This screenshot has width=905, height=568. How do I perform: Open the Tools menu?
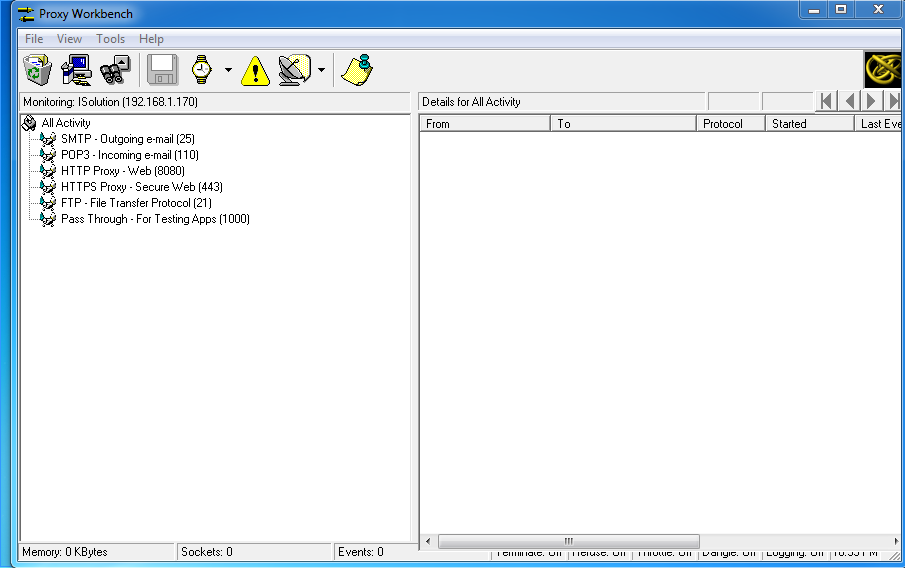pyautogui.click(x=110, y=39)
